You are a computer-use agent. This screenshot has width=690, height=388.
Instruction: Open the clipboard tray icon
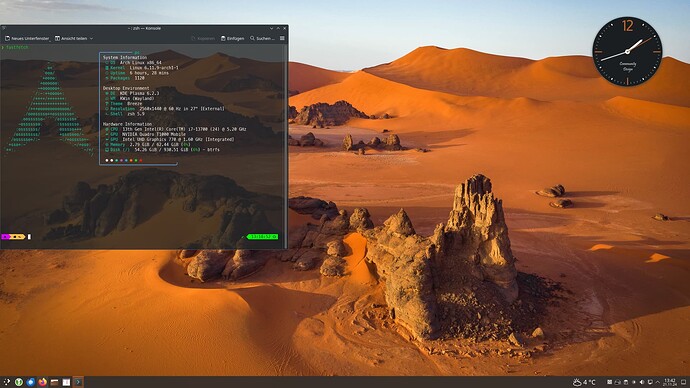click(x=626, y=382)
